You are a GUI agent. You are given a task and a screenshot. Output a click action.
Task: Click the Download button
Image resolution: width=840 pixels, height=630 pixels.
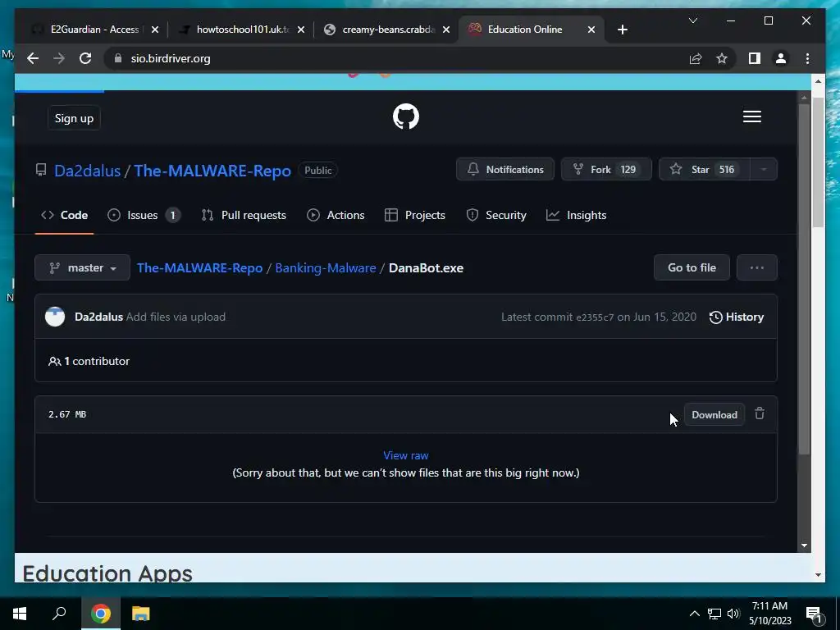click(714, 414)
